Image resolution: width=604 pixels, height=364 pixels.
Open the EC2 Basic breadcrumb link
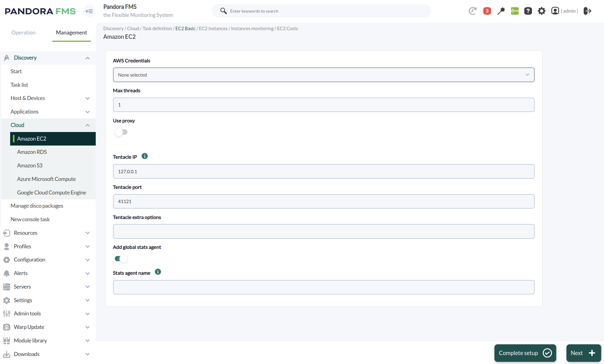[x=185, y=29]
